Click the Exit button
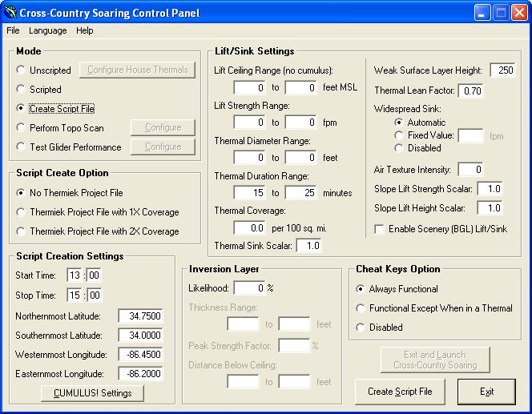The width and height of the screenshot is (532, 414). (486, 392)
